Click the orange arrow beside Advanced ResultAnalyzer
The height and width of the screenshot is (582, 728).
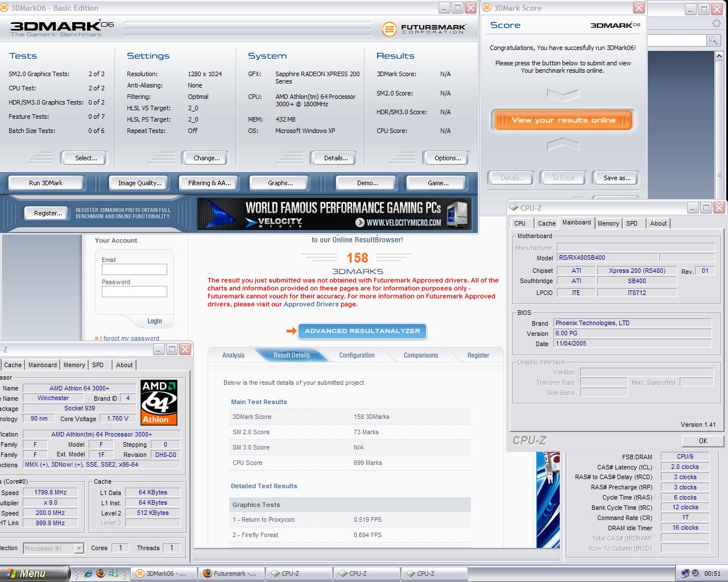[291, 331]
